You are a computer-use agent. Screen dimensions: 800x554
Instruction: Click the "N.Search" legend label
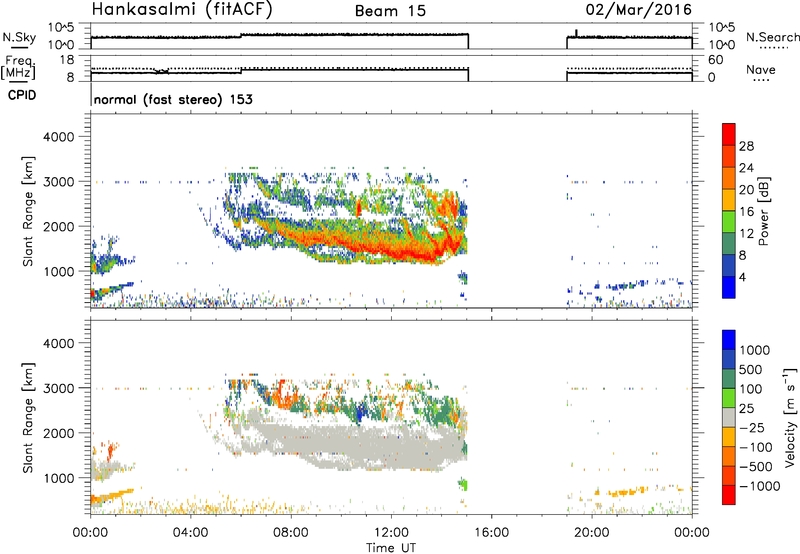click(x=772, y=37)
